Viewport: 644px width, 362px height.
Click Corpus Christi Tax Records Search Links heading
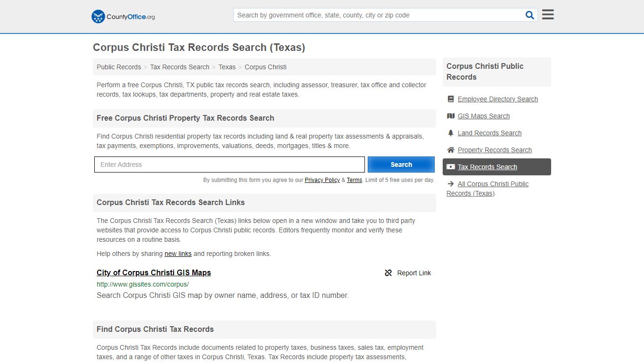[171, 202]
